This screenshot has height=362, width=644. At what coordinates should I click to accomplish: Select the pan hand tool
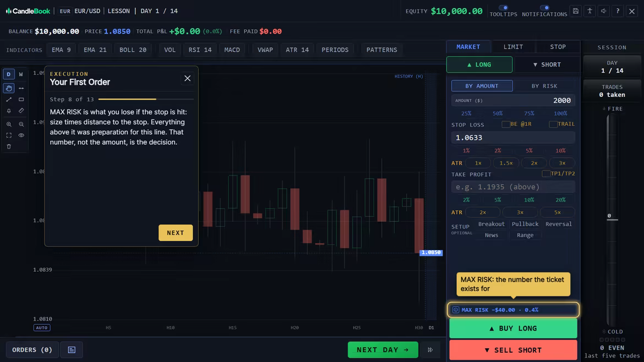point(9,88)
